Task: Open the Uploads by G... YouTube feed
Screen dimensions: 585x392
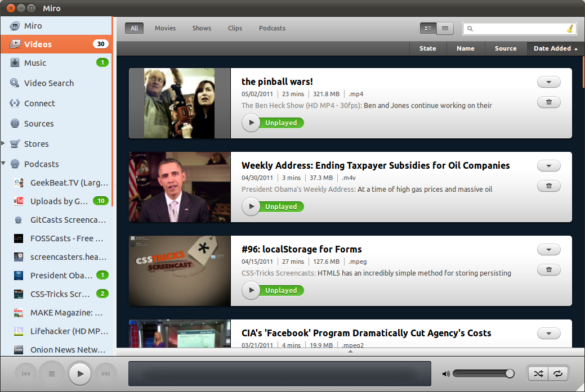Action: point(56,201)
